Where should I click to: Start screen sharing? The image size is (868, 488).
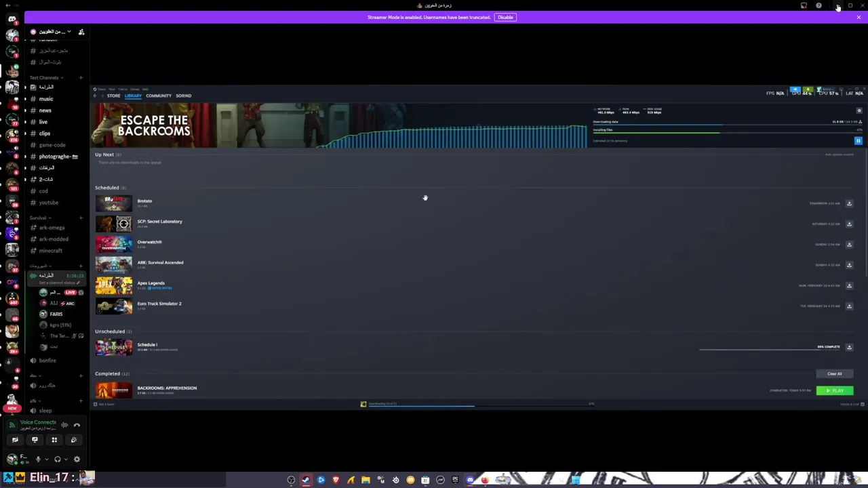point(35,440)
